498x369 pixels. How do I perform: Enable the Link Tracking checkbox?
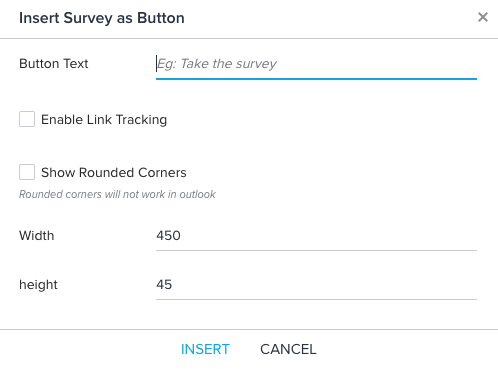click(x=27, y=119)
